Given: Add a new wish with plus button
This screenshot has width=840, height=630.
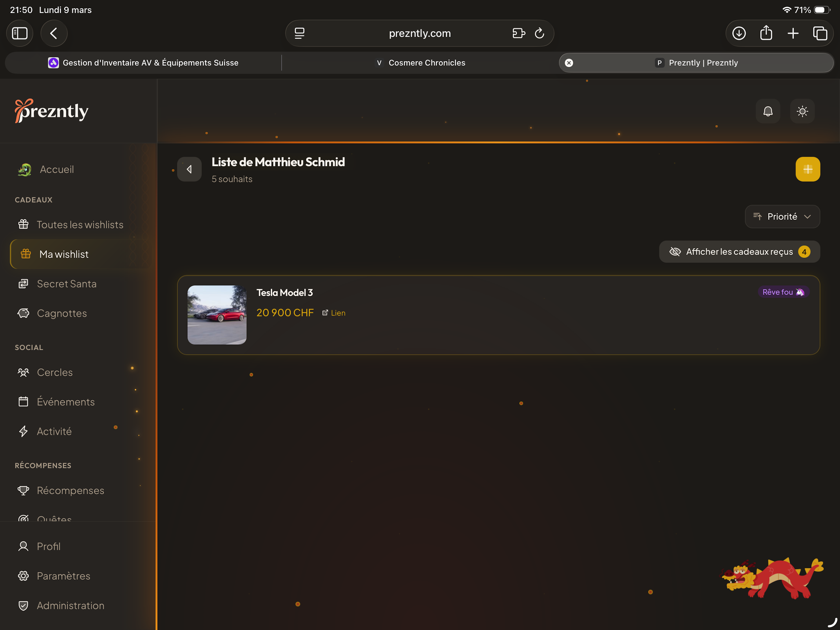Looking at the screenshot, I should click(808, 169).
